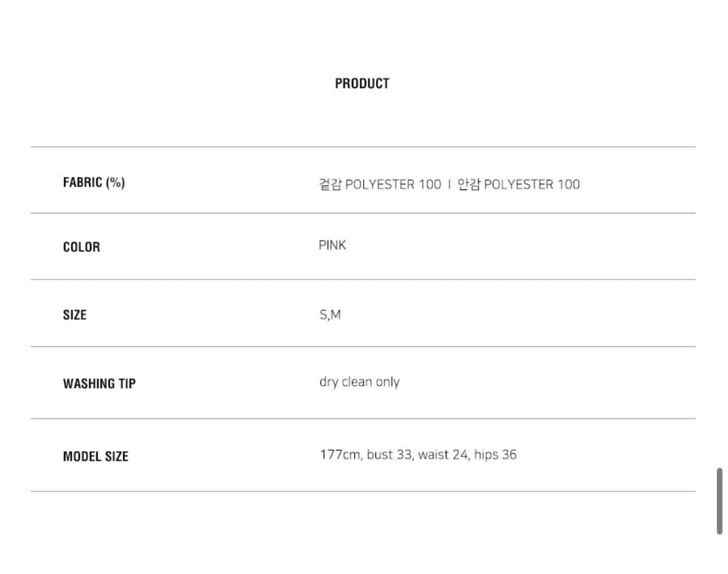
Task: Click the Korean word 안감
Action: pyautogui.click(x=469, y=184)
